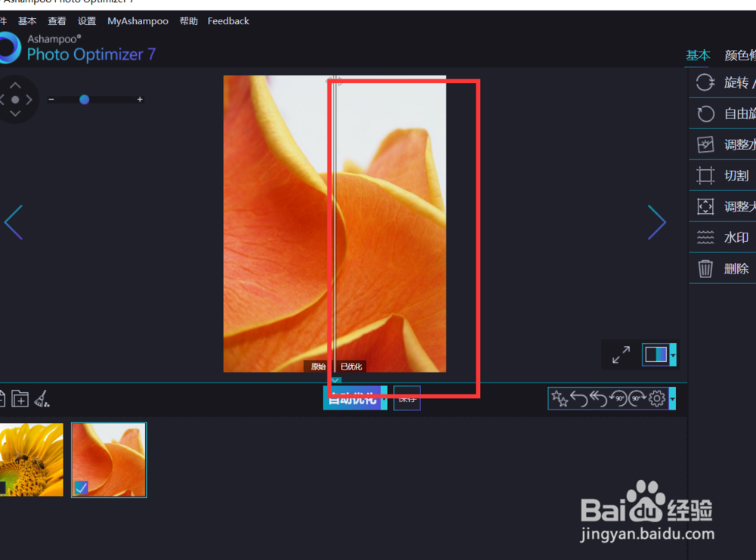Open the horizon adjustment tool
Screen dimensions: 756x560
pyautogui.click(x=722, y=144)
